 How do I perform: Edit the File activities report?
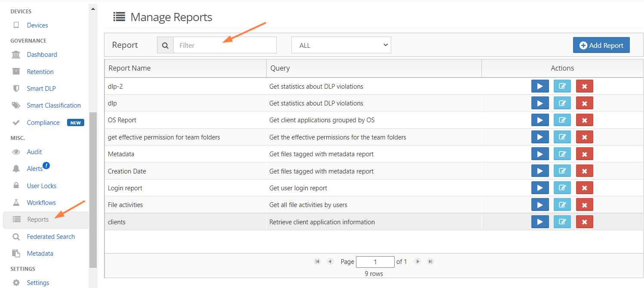coord(562,205)
